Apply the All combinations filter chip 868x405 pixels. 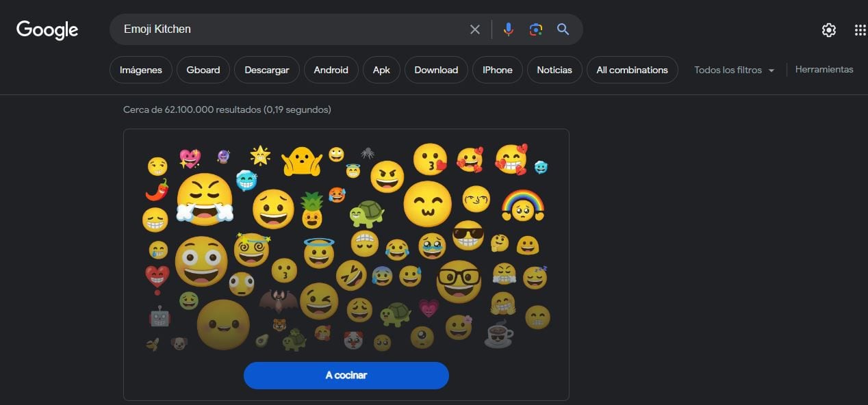[x=632, y=70]
